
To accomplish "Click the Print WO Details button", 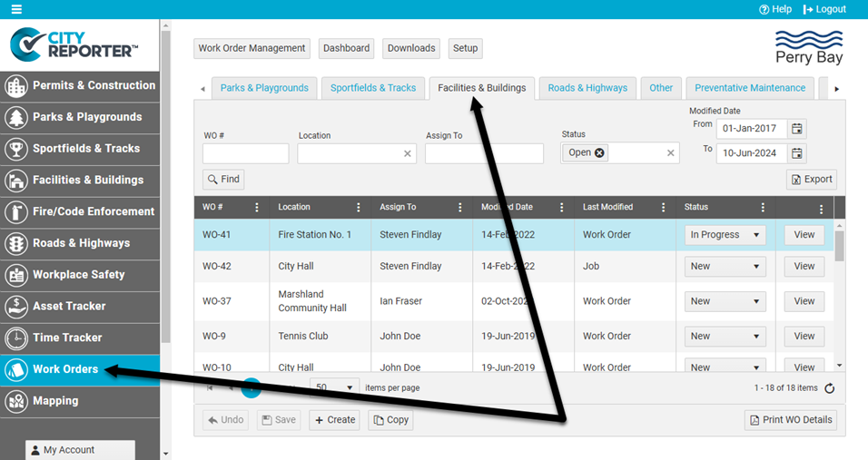I will click(x=790, y=420).
